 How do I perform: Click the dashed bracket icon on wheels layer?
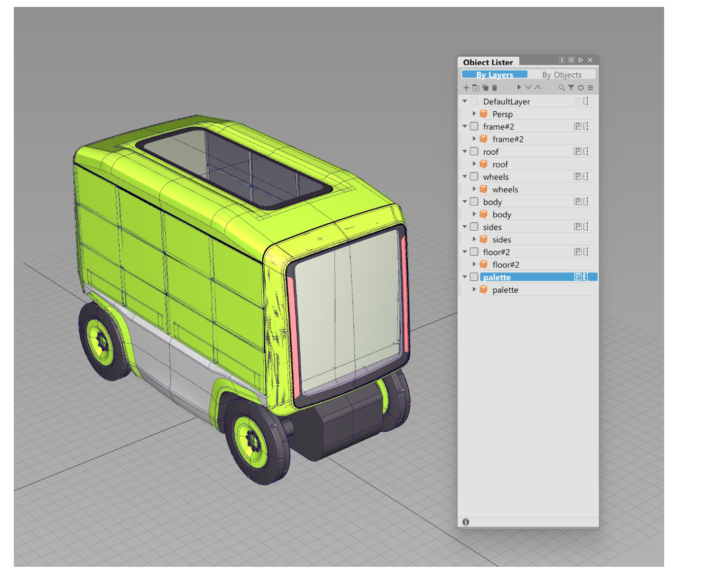click(586, 176)
